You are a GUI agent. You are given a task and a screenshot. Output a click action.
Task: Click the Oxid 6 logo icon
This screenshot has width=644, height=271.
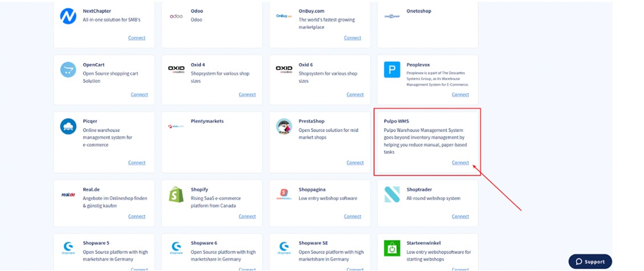coord(284,69)
